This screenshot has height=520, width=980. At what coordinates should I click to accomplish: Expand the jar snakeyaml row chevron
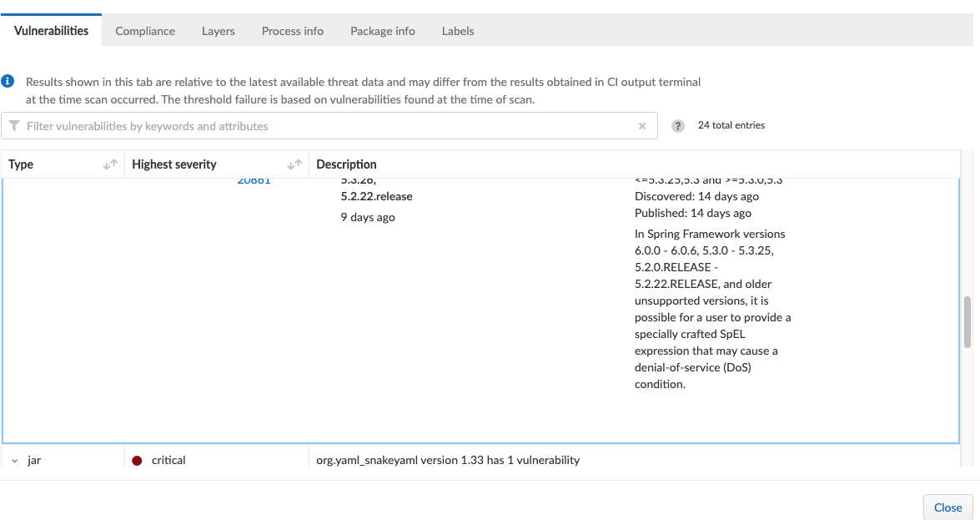coord(15,460)
